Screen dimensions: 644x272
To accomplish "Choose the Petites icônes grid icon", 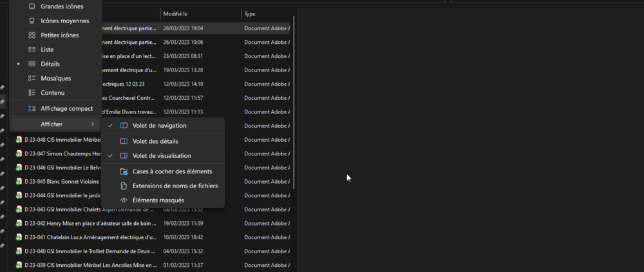I will (32, 35).
